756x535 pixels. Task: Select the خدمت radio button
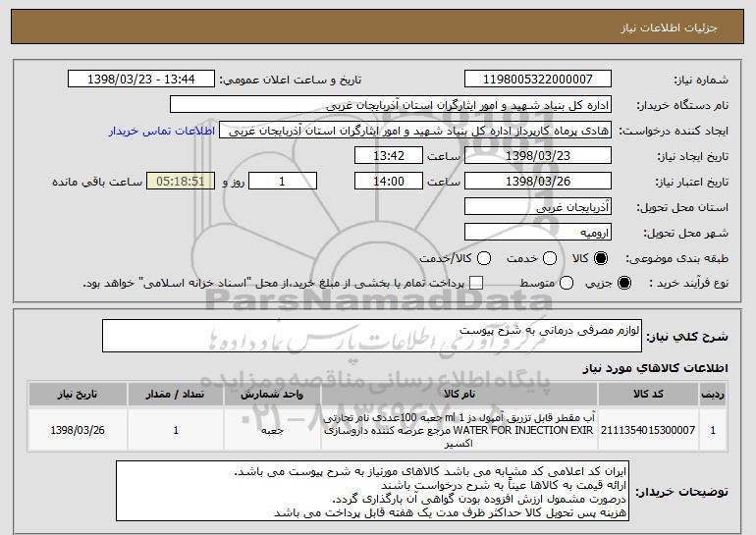[550, 259]
